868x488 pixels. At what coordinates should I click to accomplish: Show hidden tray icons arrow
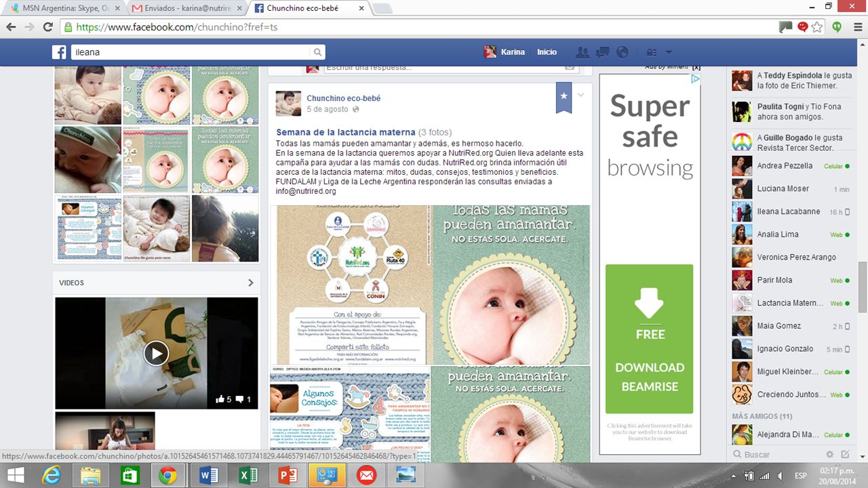click(x=734, y=476)
